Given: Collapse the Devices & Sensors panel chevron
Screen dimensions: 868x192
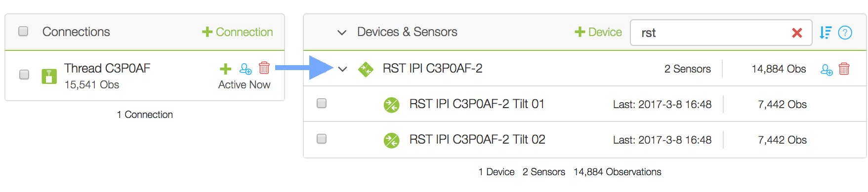Looking at the screenshot, I should pos(342,33).
